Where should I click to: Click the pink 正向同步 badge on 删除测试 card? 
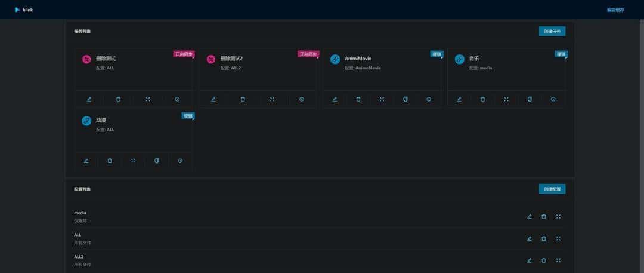click(x=184, y=54)
